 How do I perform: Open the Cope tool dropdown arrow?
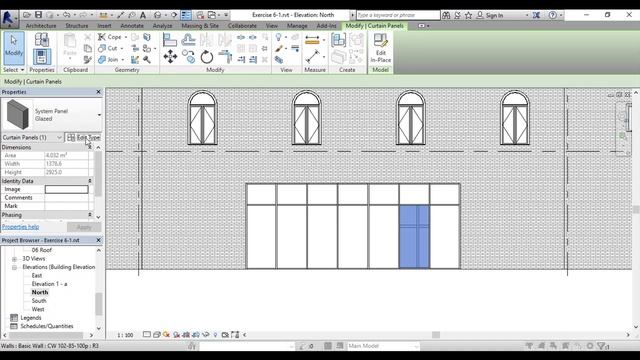pos(126,37)
